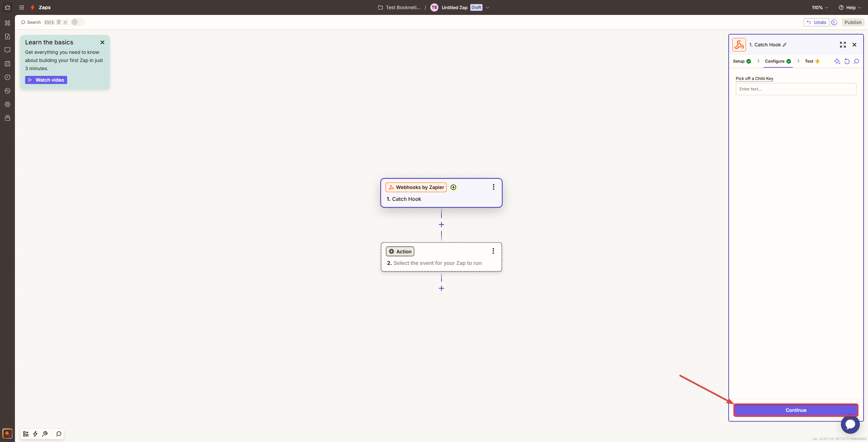
Task: Select the Webhooks by Zapier app label
Action: [416, 187]
